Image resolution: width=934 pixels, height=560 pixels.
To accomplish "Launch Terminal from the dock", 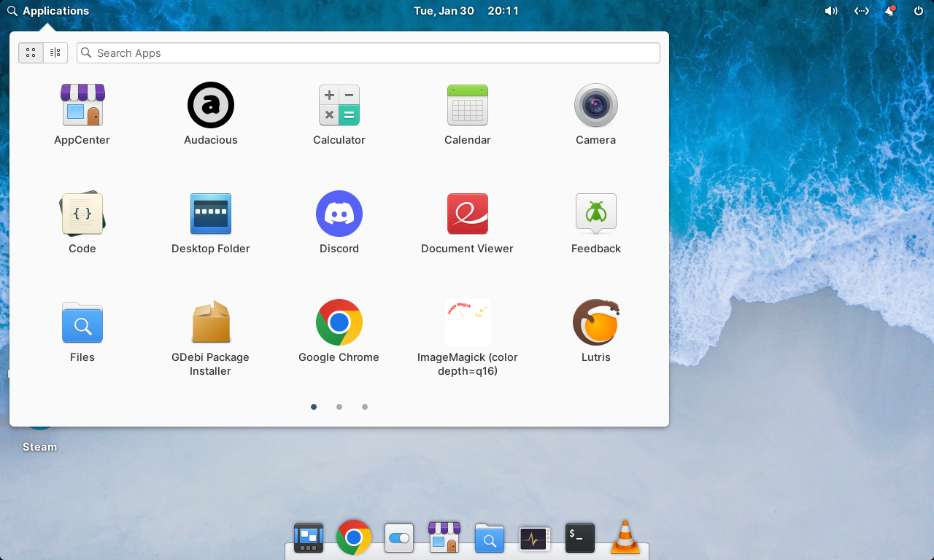I will pyautogui.click(x=580, y=538).
